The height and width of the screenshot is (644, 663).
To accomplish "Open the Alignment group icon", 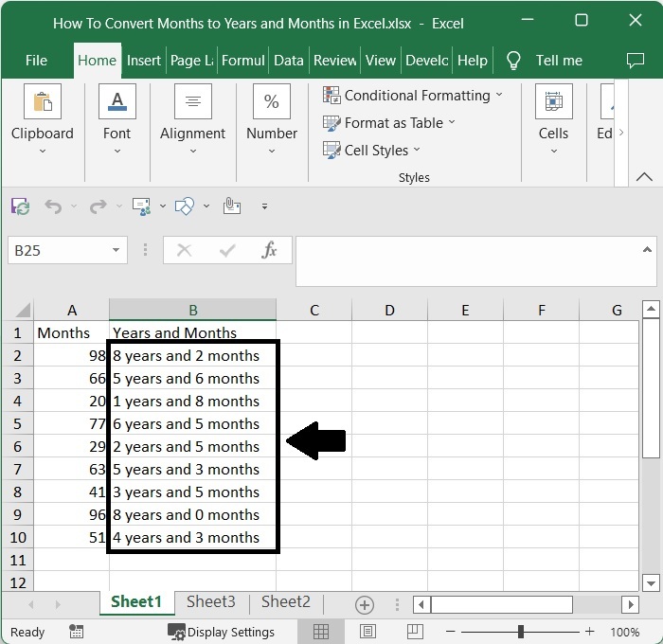I will pyautogui.click(x=193, y=101).
